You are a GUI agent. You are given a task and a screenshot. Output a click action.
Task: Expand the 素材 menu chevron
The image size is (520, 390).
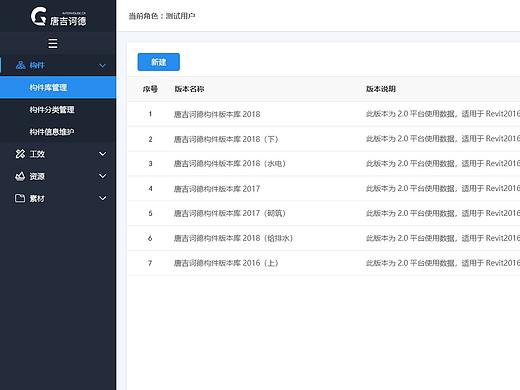[x=103, y=198]
